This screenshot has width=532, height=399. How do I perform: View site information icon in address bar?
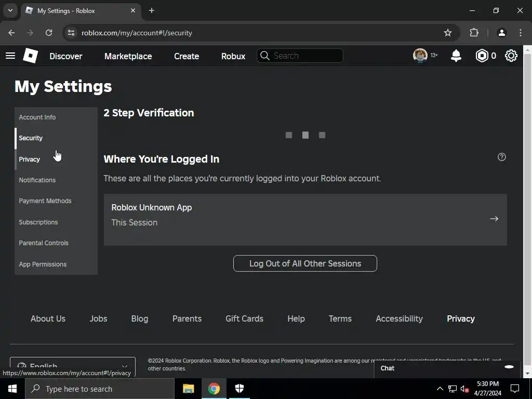click(71, 33)
